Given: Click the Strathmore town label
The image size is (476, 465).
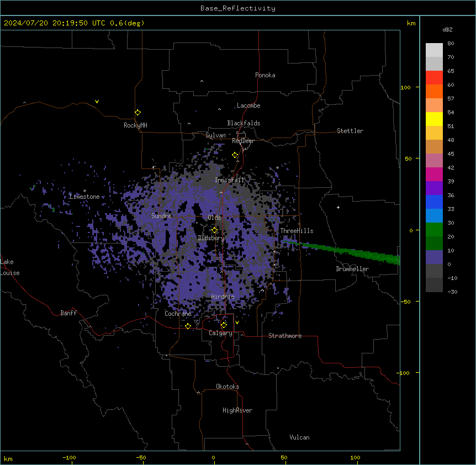Looking at the screenshot, I should [285, 336].
